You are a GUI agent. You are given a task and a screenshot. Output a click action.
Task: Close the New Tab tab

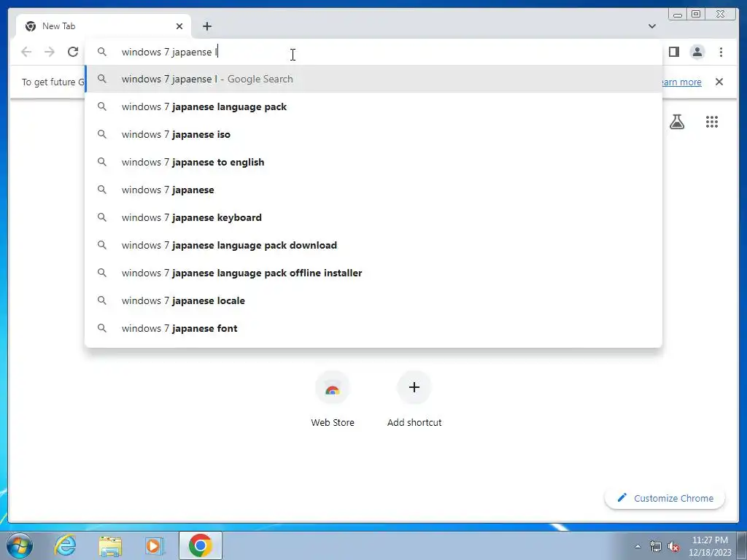point(179,26)
